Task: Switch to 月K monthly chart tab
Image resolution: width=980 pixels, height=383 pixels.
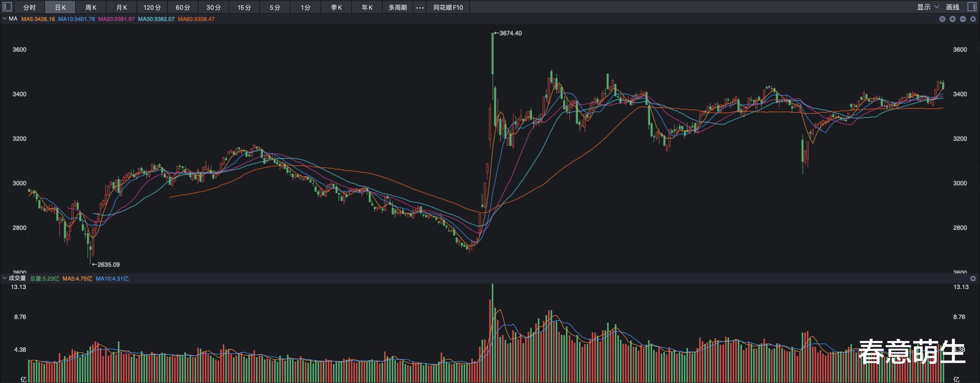Action: coord(121,8)
